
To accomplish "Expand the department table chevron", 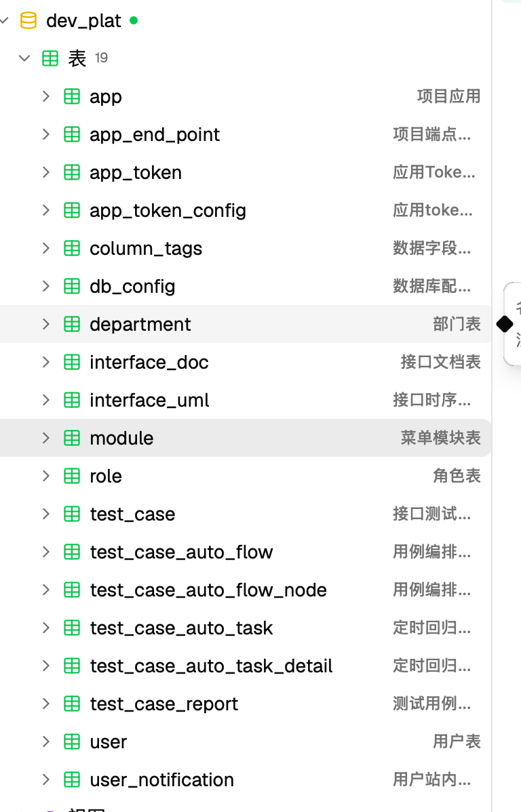I will coord(46,324).
